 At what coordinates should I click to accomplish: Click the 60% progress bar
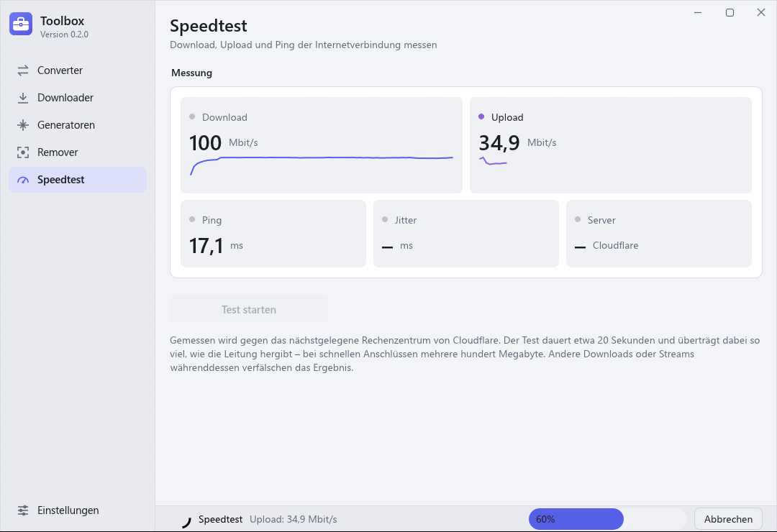[x=607, y=519]
